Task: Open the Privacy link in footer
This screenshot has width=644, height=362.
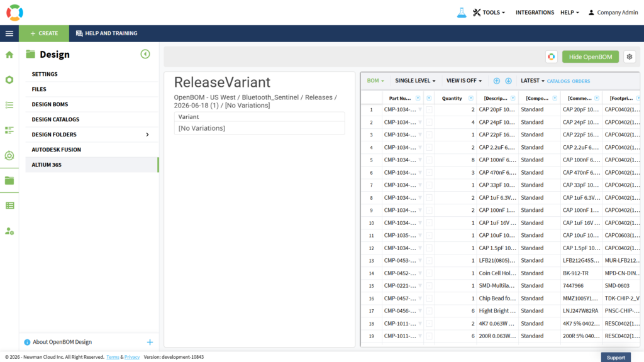Action: 132,357
